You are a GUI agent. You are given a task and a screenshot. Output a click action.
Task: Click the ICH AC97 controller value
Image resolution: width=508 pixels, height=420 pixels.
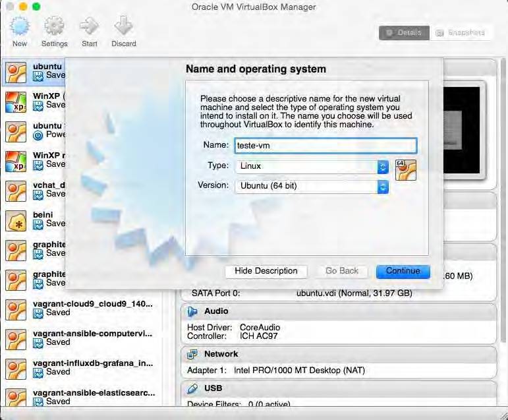click(258, 336)
